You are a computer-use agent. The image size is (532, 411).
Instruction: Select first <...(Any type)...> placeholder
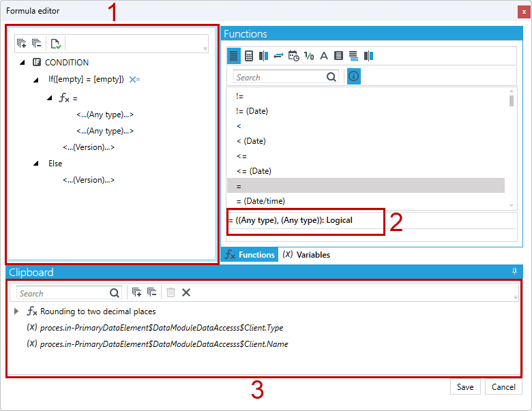pyautogui.click(x=105, y=115)
